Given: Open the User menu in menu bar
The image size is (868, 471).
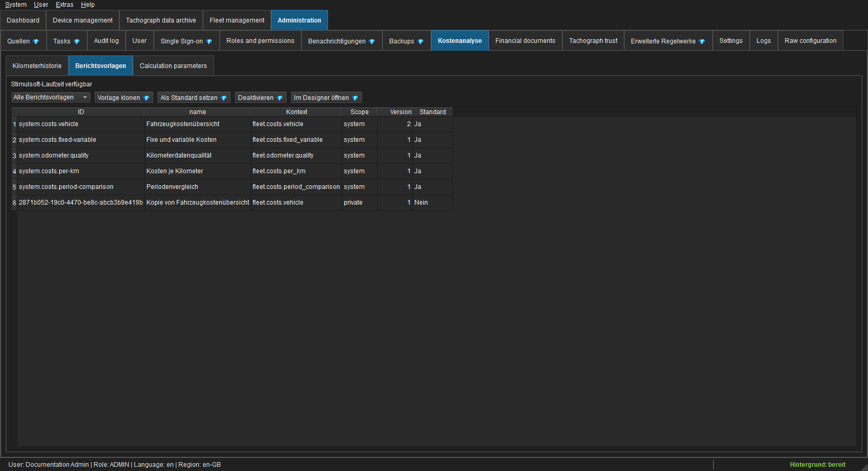Looking at the screenshot, I should tap(41, 5).
